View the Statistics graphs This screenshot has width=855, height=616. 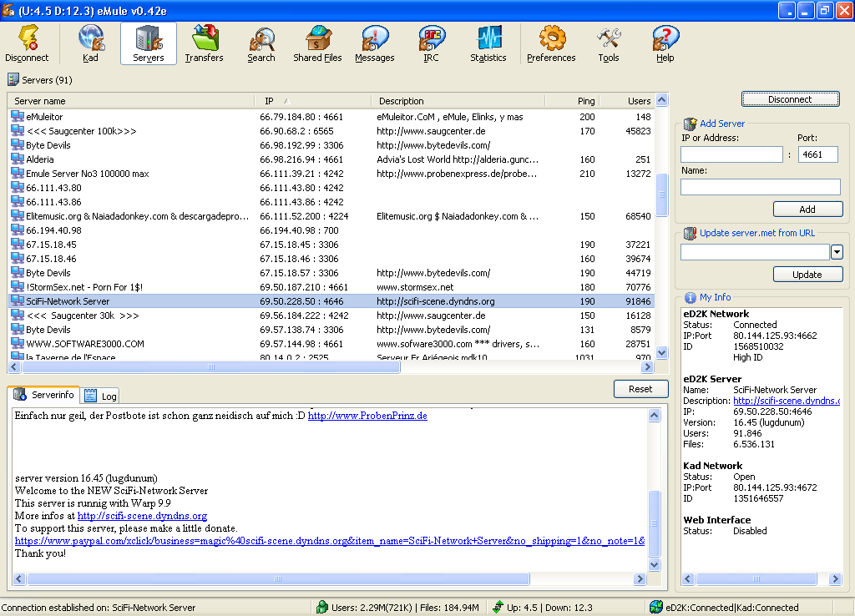click(488, 43)
